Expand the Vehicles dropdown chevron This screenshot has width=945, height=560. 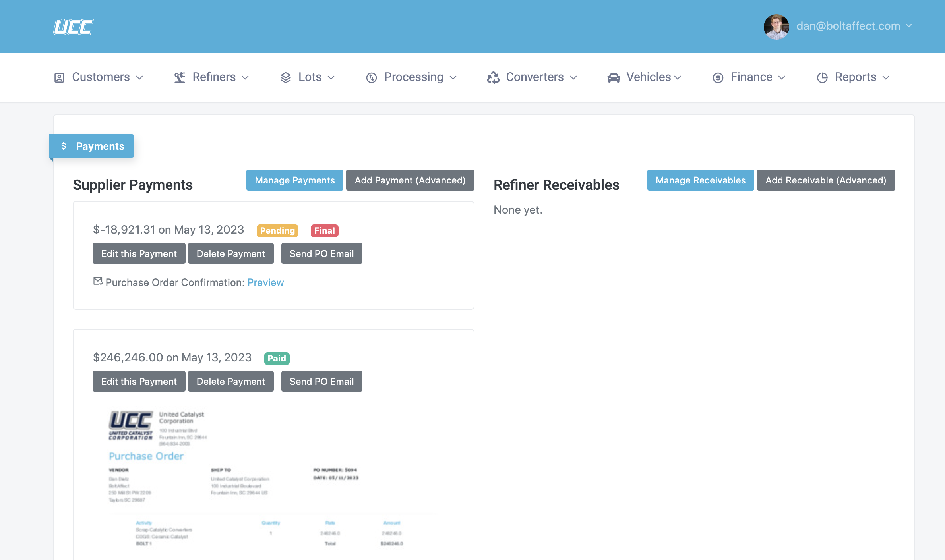click(x=678, y=78)
